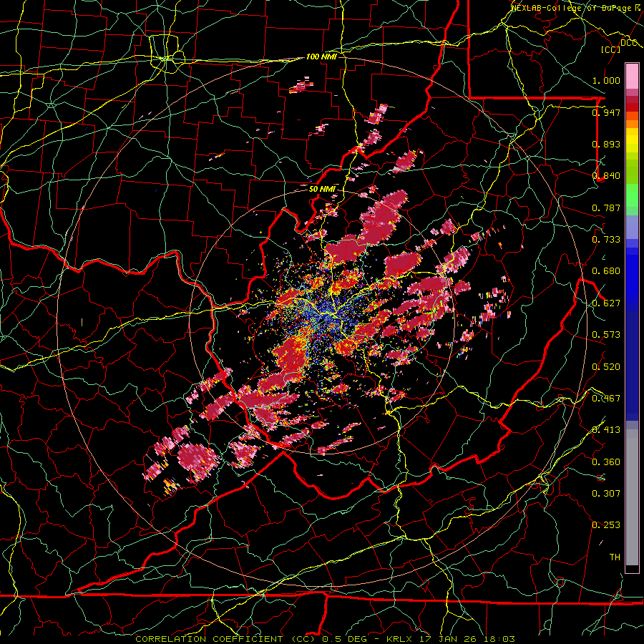Click the [CC] legend header label

610,49
